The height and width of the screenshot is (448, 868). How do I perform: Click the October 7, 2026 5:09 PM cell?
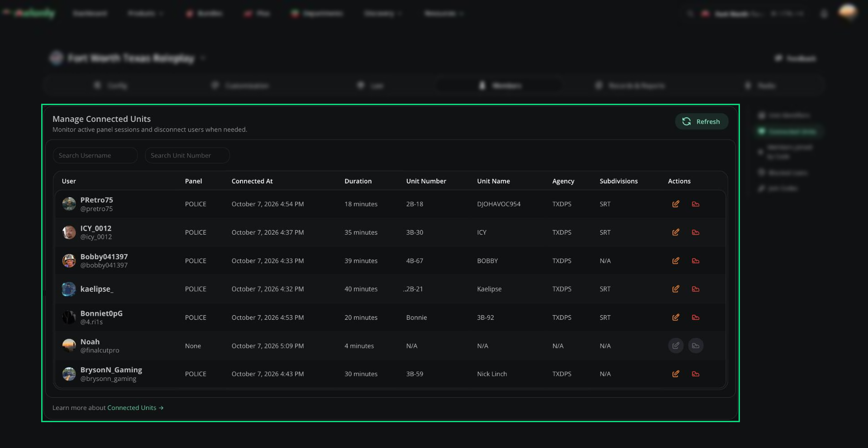267,346
